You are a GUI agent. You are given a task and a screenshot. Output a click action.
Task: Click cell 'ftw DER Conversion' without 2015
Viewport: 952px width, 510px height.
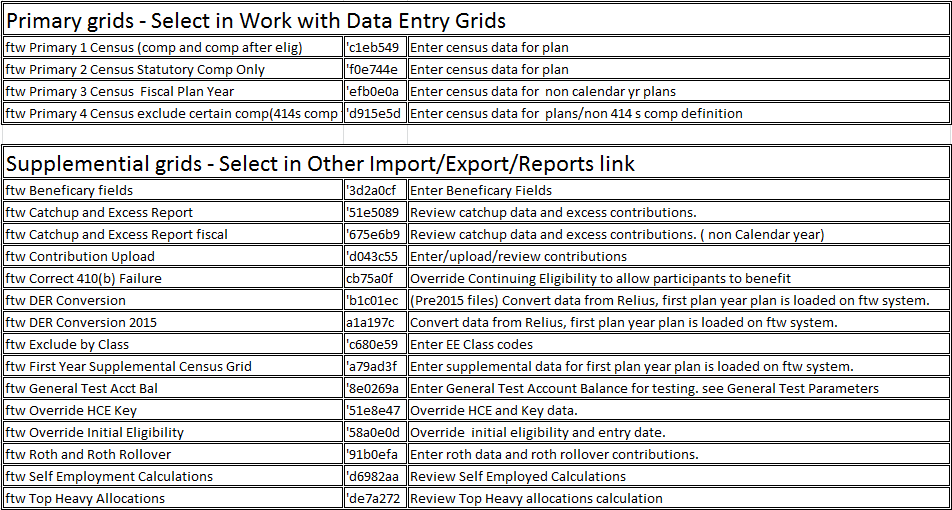pyautogui.click(x=172, y=300)
